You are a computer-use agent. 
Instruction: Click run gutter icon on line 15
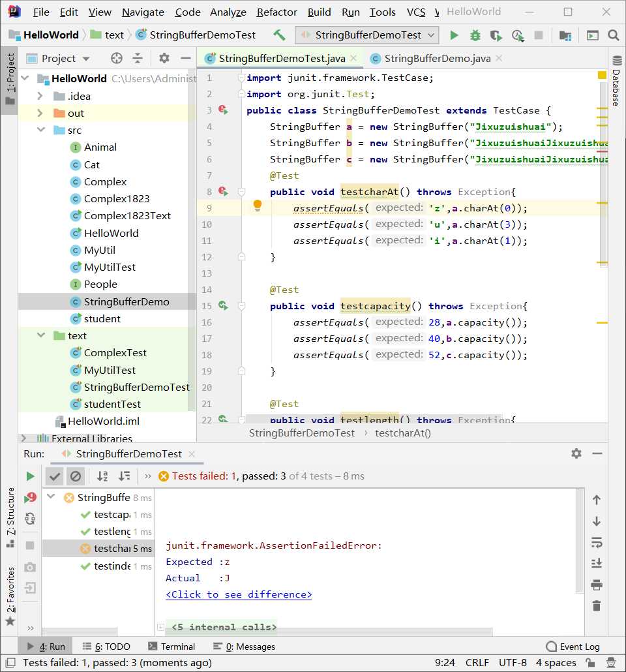point(223,305)
